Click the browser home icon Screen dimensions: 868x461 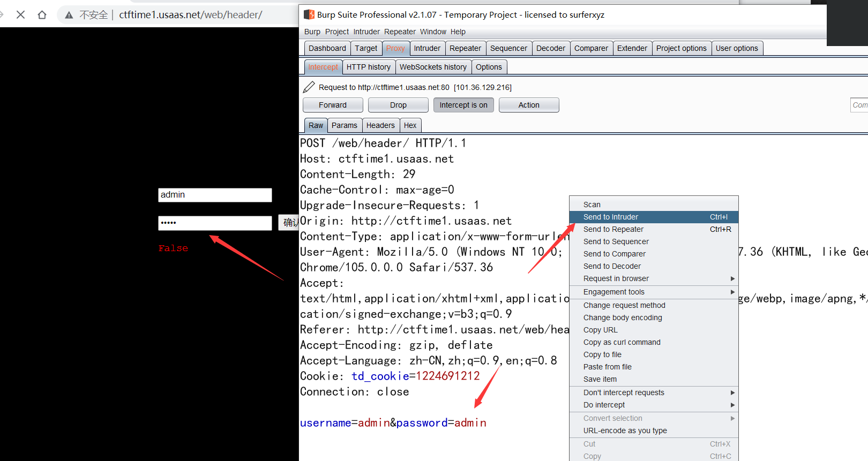(x=42, y=14)
